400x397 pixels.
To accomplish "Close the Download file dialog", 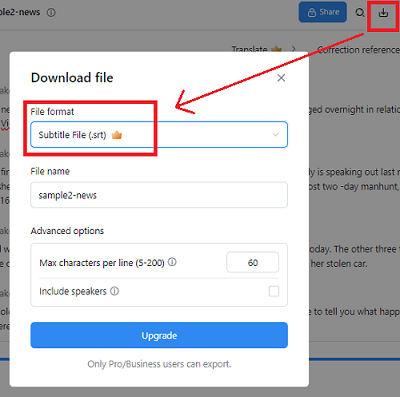I will (281, 78).
